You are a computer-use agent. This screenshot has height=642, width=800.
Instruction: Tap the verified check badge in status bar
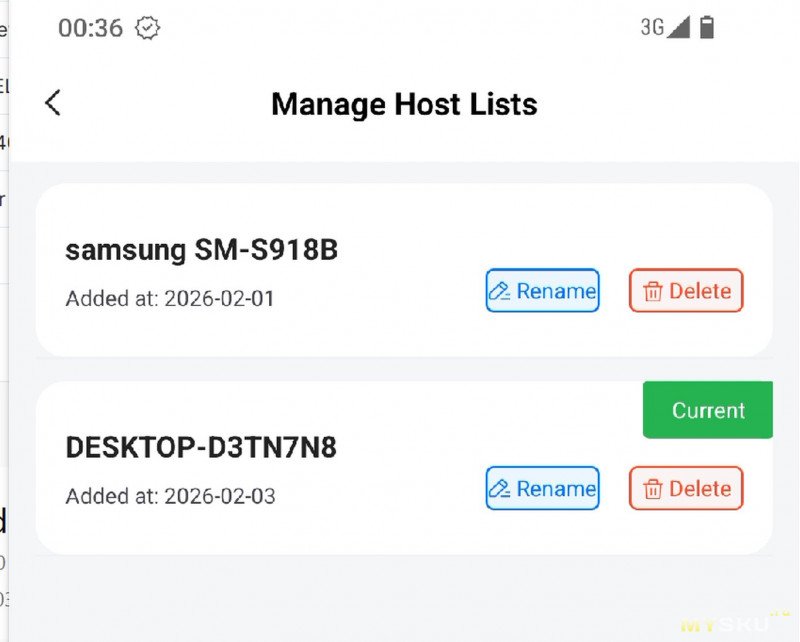pyautogui.click(x=148, y=28)
